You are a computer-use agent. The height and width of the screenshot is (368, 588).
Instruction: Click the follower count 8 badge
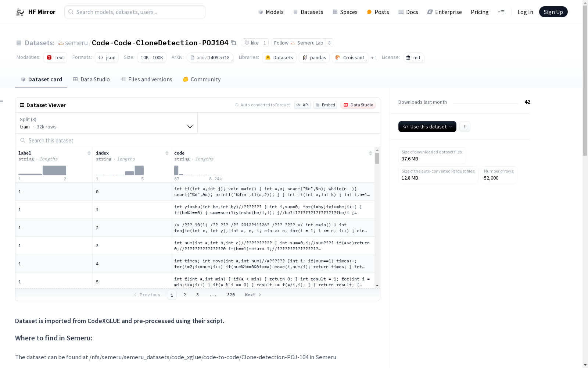[x=329, y=43]
